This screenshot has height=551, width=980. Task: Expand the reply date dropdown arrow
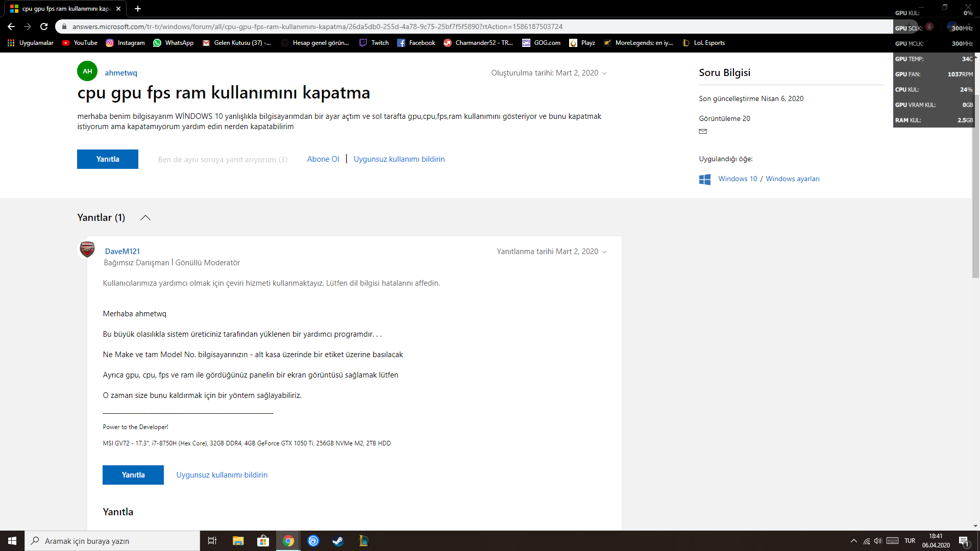coord(604,252)
